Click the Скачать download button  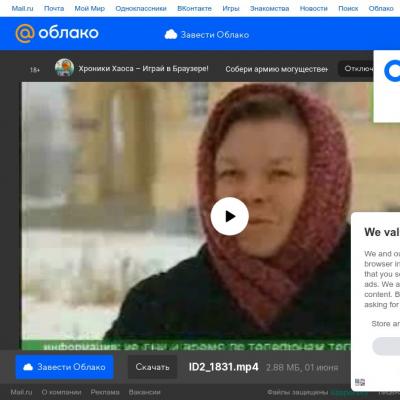[x=152, y=367]
